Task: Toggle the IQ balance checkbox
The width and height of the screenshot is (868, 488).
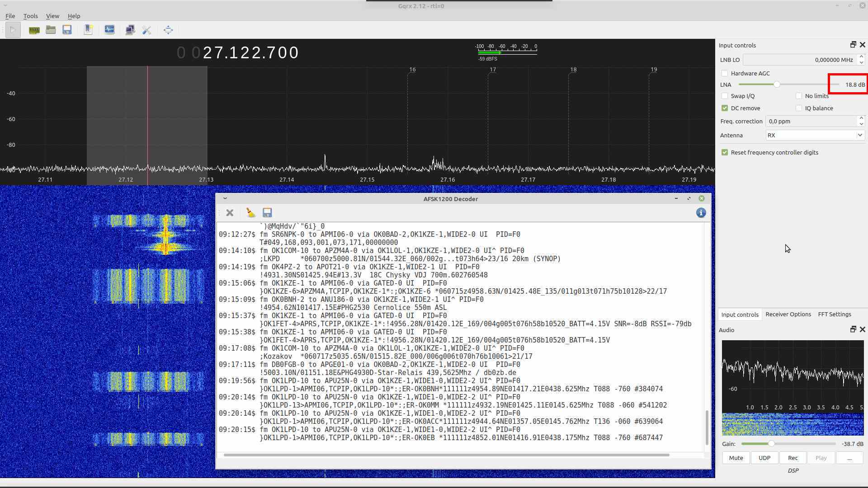Action: [x=799, y=108]
